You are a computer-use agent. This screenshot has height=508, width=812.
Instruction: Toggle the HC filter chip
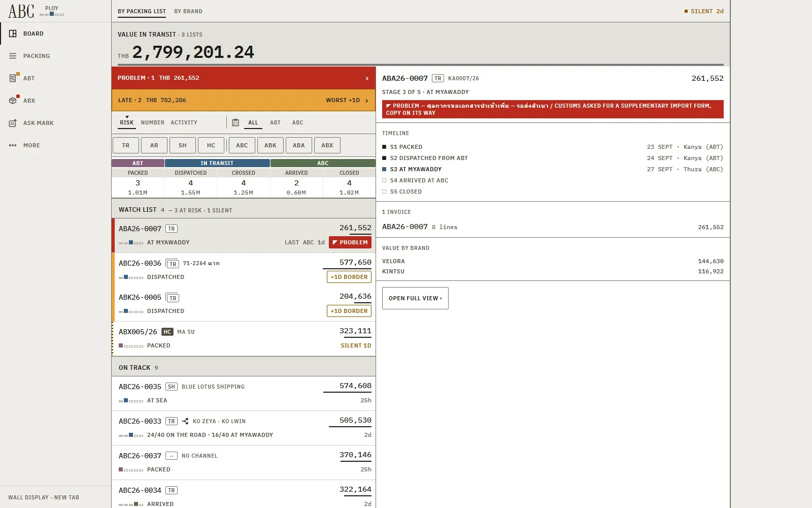(x=211, y=145)
